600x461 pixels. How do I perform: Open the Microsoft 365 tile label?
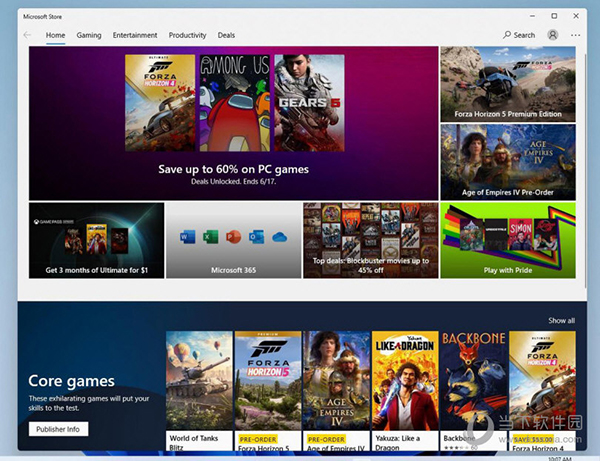pyautogui.click(x=233, y=270)
